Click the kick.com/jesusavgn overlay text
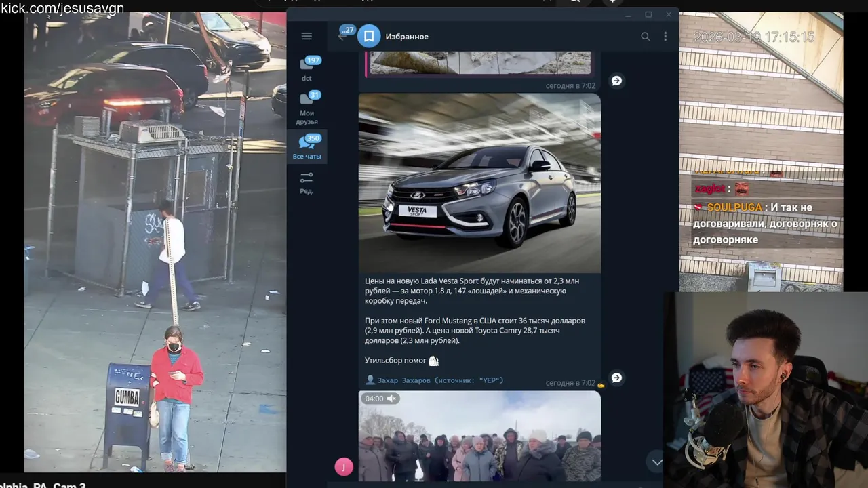 pos(62,8)
